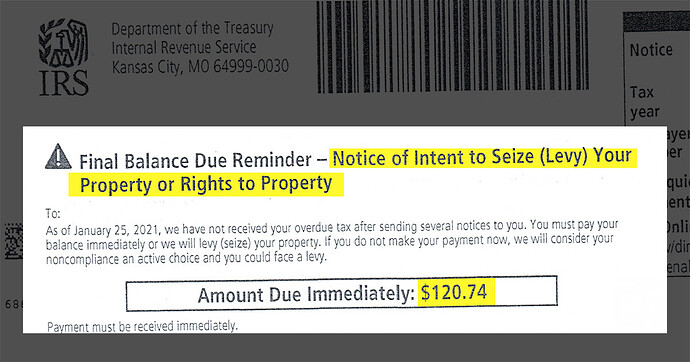Click the dark header bar above Notice
690x362 pixels.
(x=657, y=22)
